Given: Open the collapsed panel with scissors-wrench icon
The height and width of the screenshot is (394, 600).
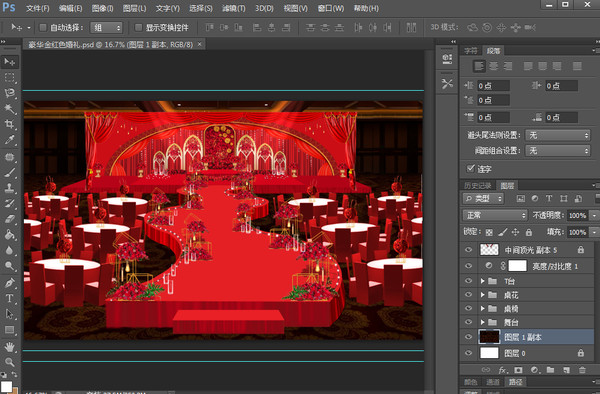Looking at the screenshot, I should tap(447, 83).
